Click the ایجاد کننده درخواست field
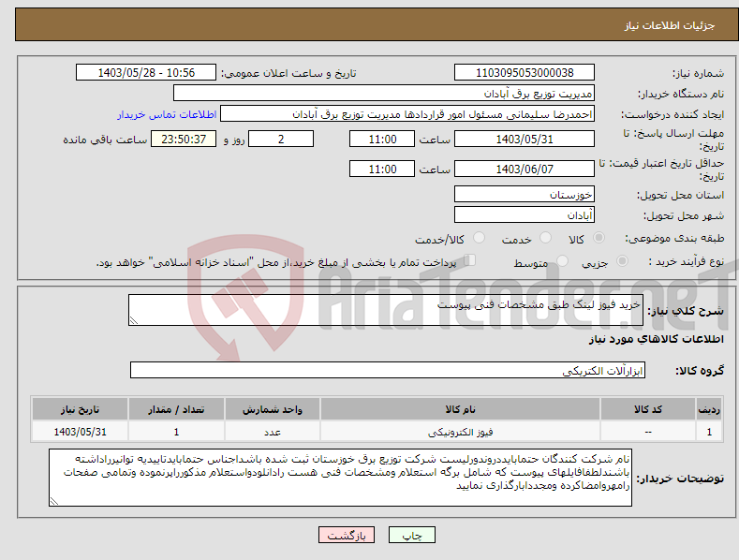Screen dimensions: 739x560 [407, 114]
